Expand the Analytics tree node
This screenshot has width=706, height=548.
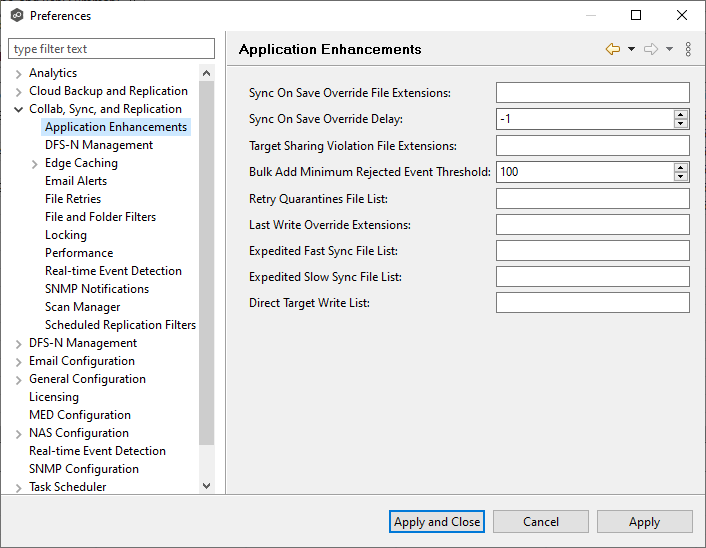point(19,73)
